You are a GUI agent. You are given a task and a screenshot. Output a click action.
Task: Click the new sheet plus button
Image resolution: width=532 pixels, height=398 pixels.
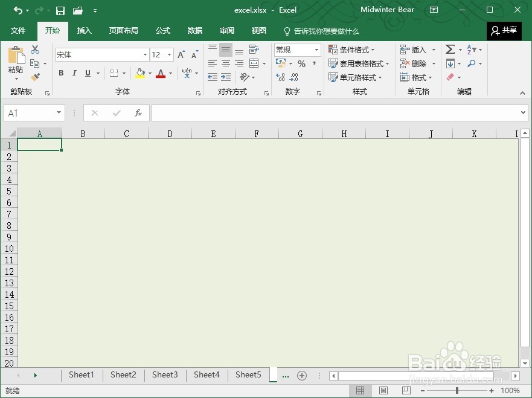pyautogui.click(x=301, y=376)
